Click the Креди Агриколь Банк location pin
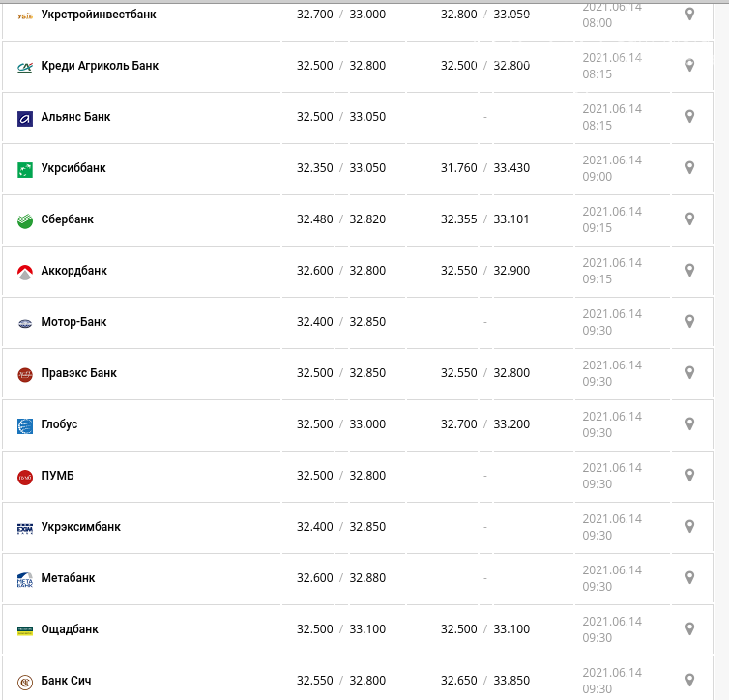This screenshot has height=700, width=729. coord(689,66)
